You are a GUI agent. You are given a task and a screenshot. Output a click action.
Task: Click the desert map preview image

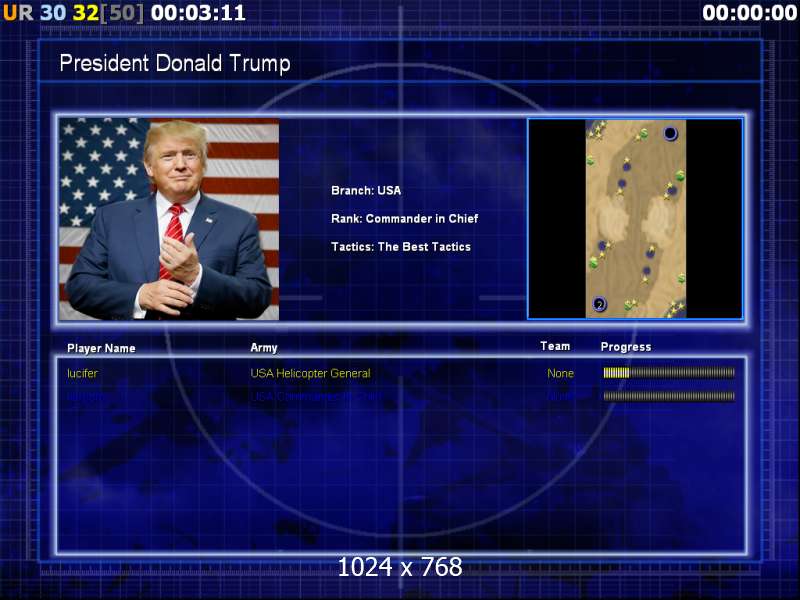(x=635, y=219)
